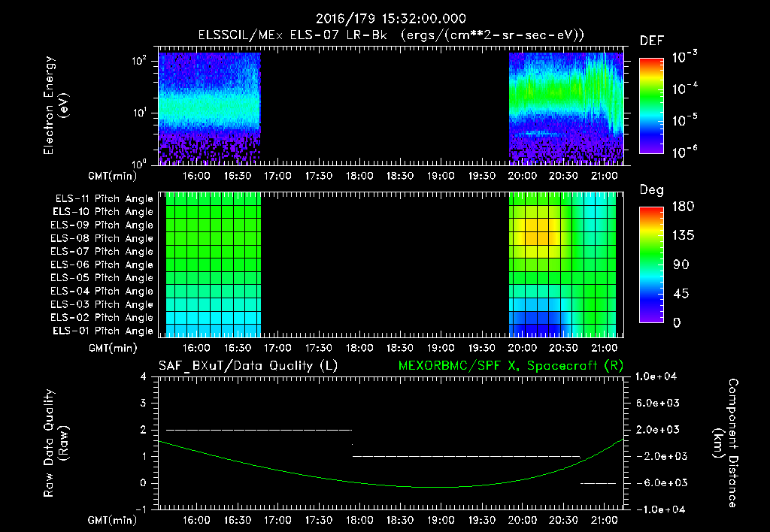Screen dimensions: 770x532
Task: Click the ELS-06 Pitch Angle row label
Action: point(102,264)
